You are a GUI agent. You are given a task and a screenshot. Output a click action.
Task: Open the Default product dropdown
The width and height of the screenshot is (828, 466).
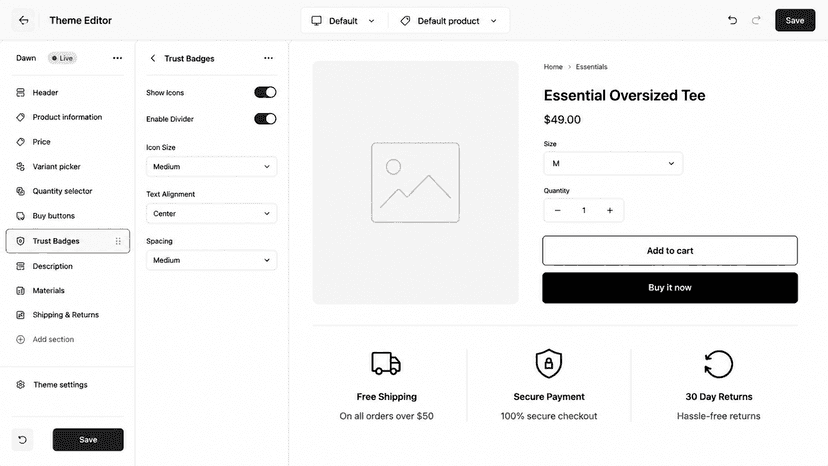coord(449,21)
